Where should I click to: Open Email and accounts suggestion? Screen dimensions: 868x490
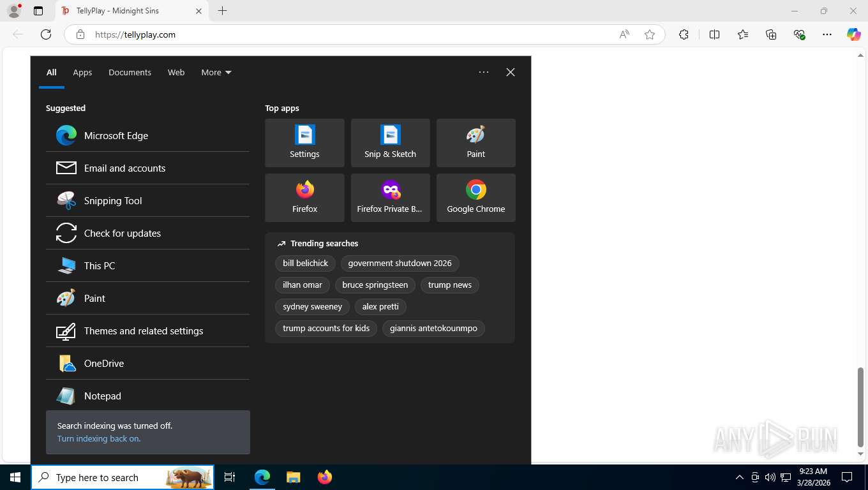[147, 168]
